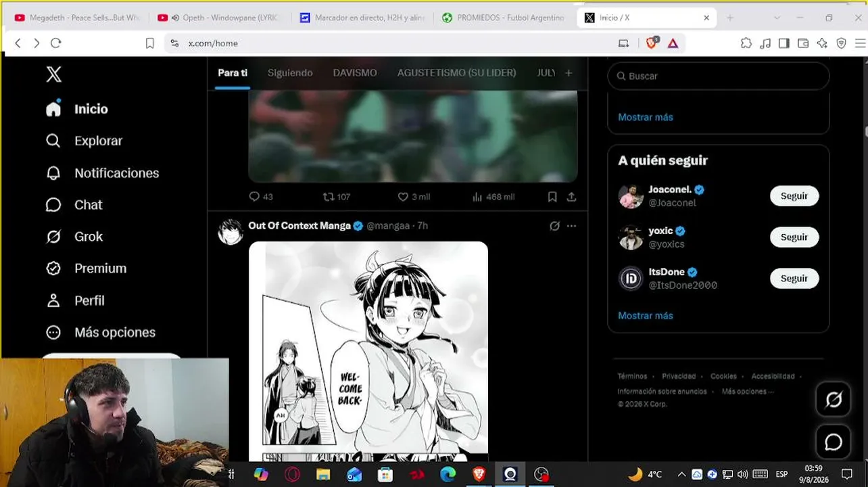The image size is (868, 487).
Task: Click Grok icon on Out Of Context Manga post
Action: (554, 226)
